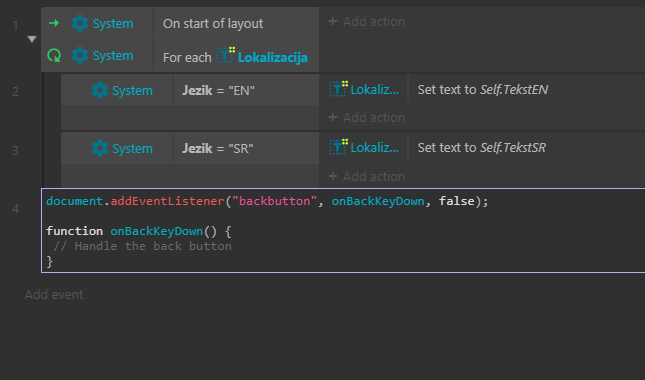Click the System gear icon in the For each row
The image size is (645, 380).
click(80, 55)
